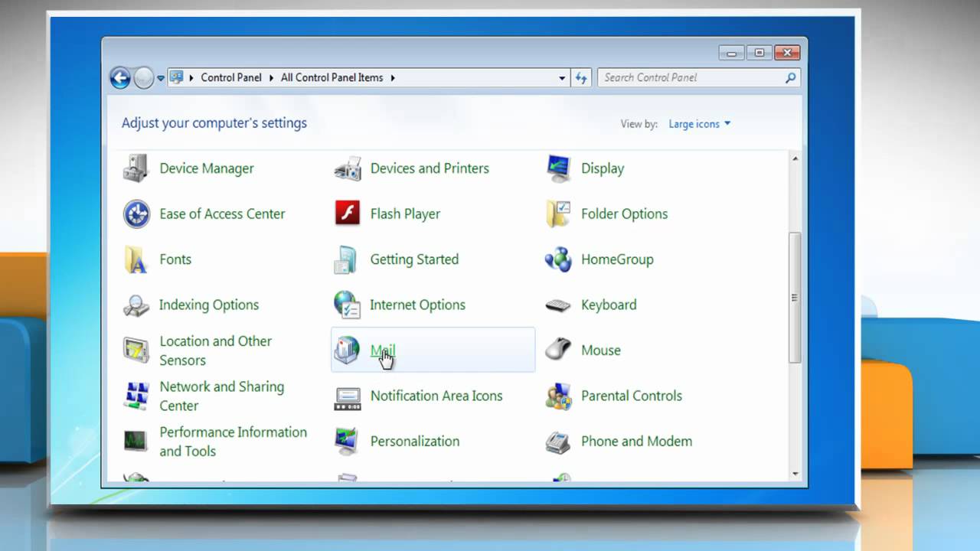980x551 pixels.
Task: Open the Flash Player settings
Action: pyautogui.click(x=405, y=214)
